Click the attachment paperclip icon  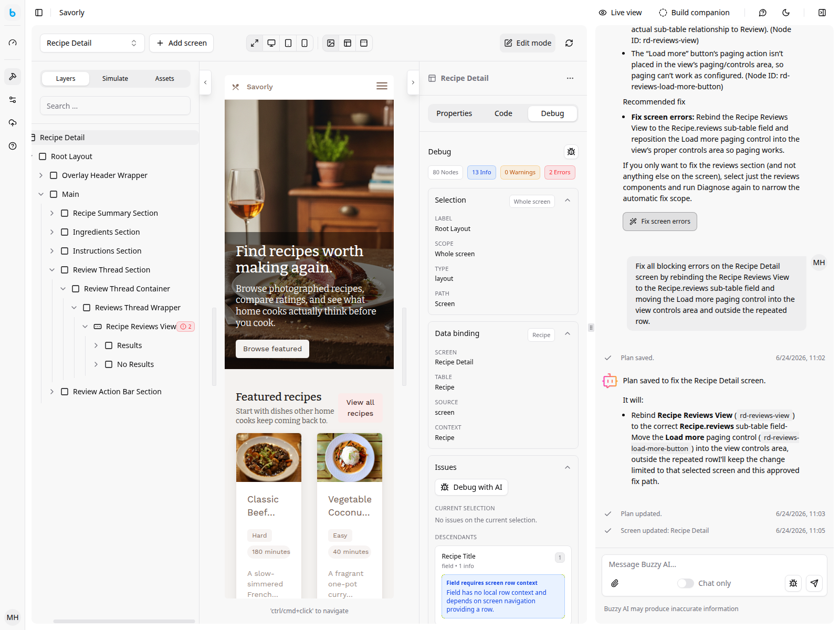[615, 583]
